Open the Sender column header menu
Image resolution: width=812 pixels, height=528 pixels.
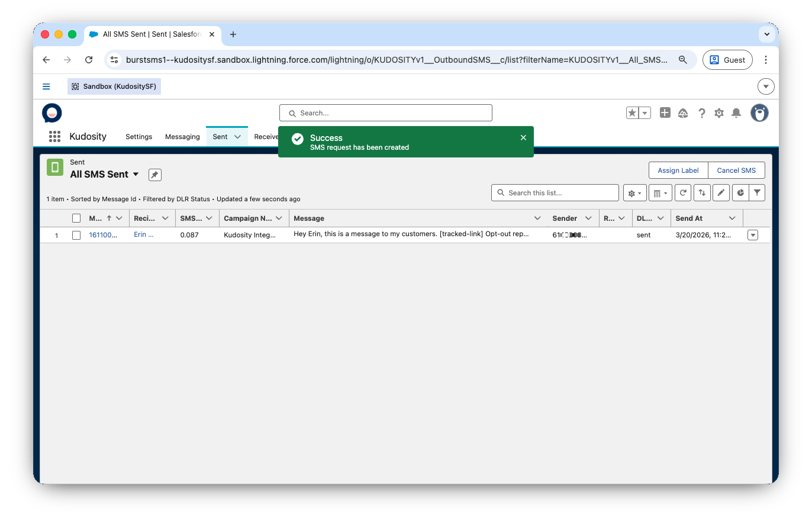click(x=588, y=218)
